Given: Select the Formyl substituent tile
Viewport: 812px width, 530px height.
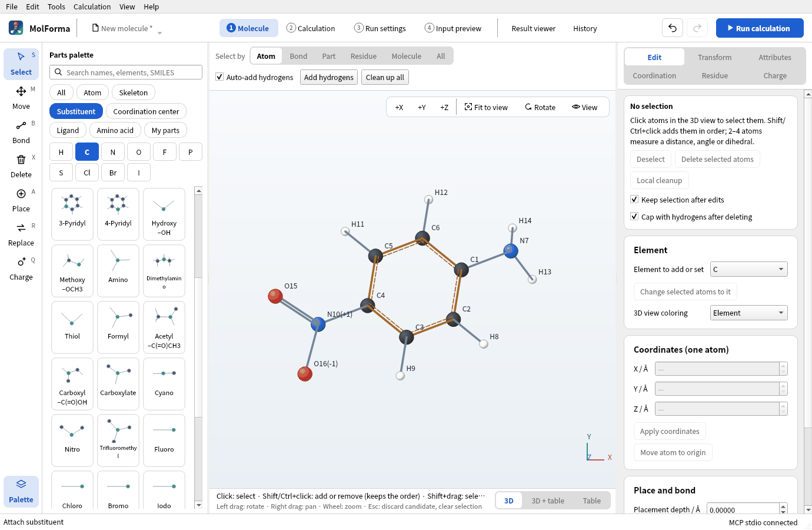Looking at the screenshot, I should [118, 327].
